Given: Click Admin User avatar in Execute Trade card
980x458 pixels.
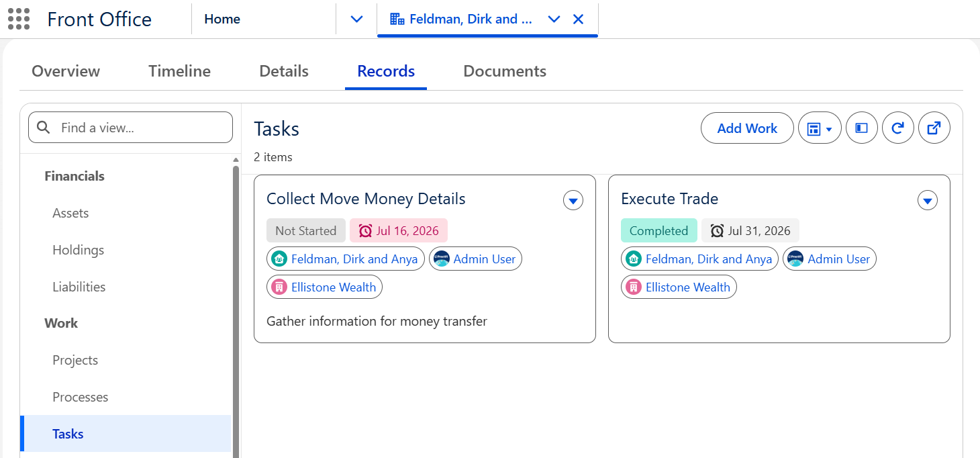Looking at the screenshot, I should 795,259.
